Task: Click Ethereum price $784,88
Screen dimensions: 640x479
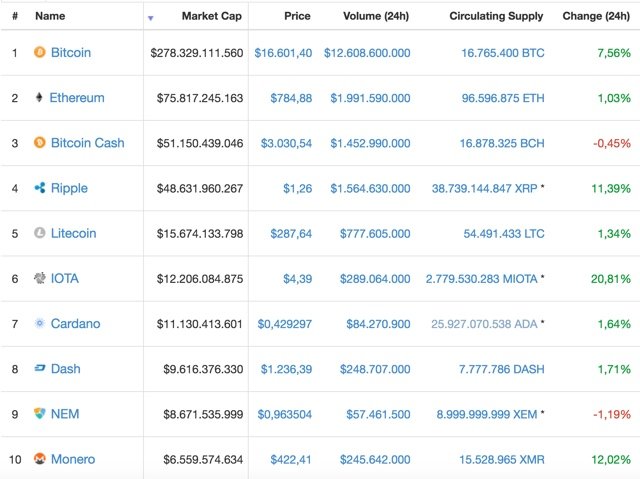Action: [x=291, y=98]
